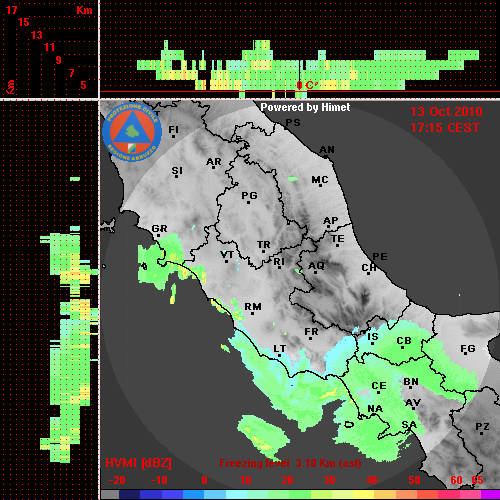Click the CH city label
Screen dimensions: 500x500
[369, 268]
